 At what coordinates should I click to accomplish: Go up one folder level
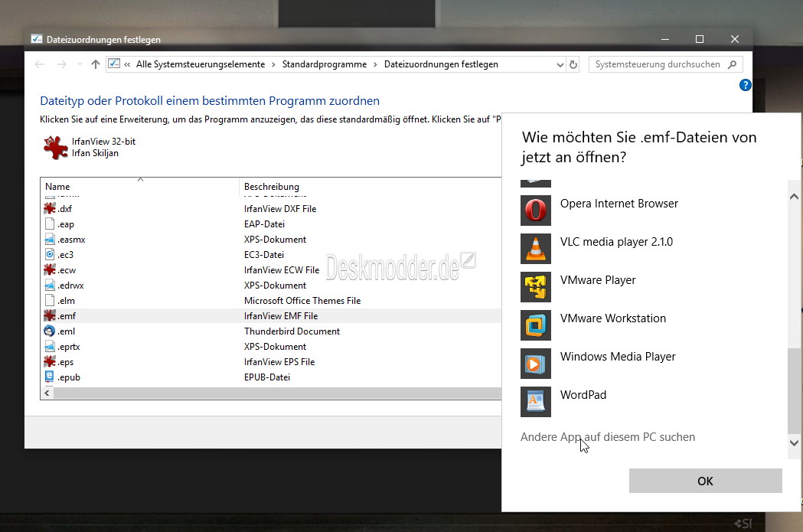click(x=95, y=64)
